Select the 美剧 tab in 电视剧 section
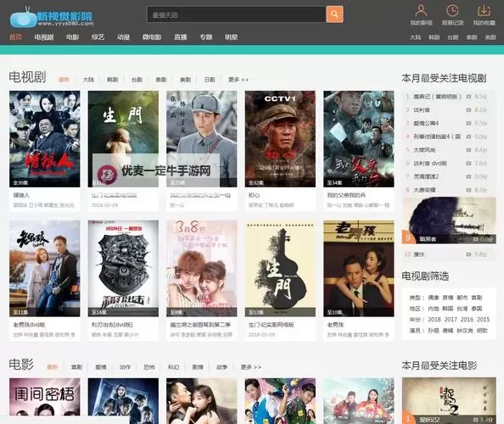The width and height of the screenshot is (504, 424). (x=185, y=80)
